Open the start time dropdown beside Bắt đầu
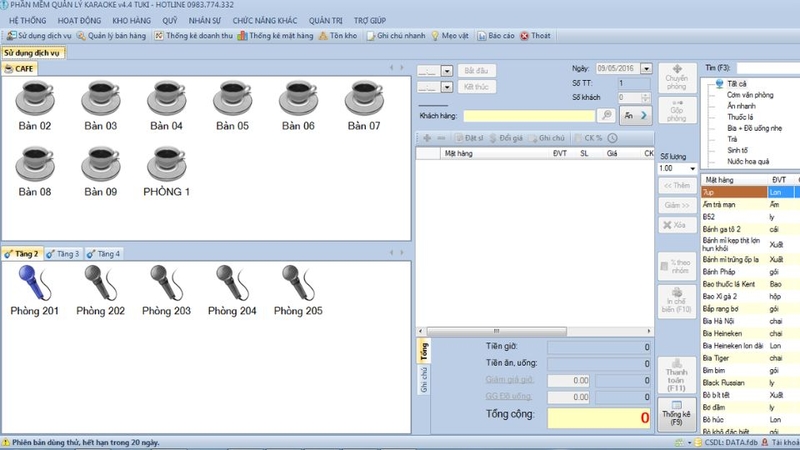The width and height of the screenshot is (800, 450). pyautogui.click(x=448, y=70)
